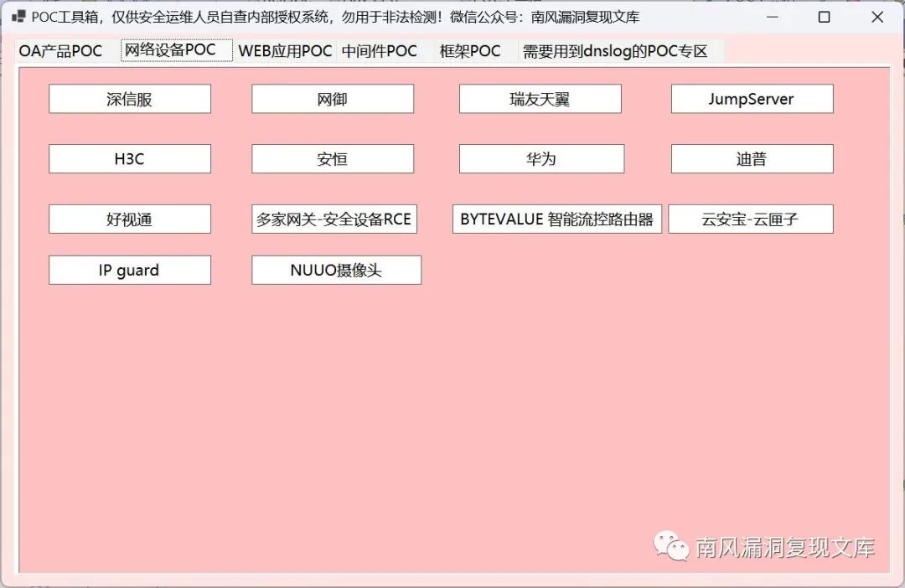Click the application icon in title bar
This screenshot has width=905, height=588.
coord(18,17)
